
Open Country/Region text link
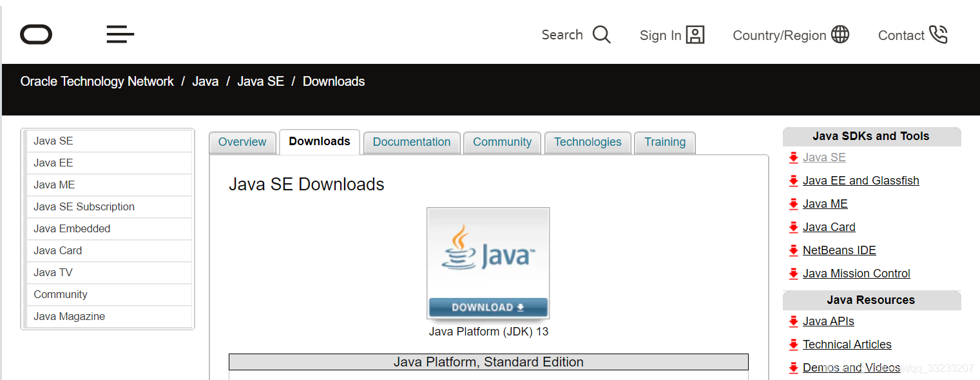click(780, 35)
